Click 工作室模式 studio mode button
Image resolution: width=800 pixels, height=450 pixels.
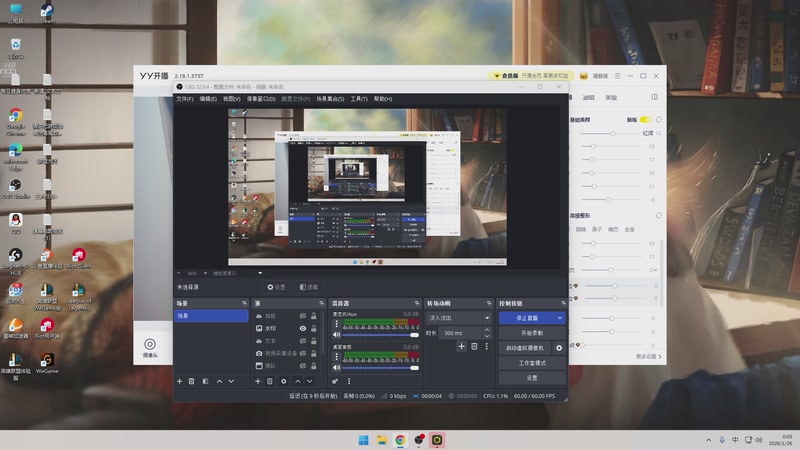pos(532,363)
